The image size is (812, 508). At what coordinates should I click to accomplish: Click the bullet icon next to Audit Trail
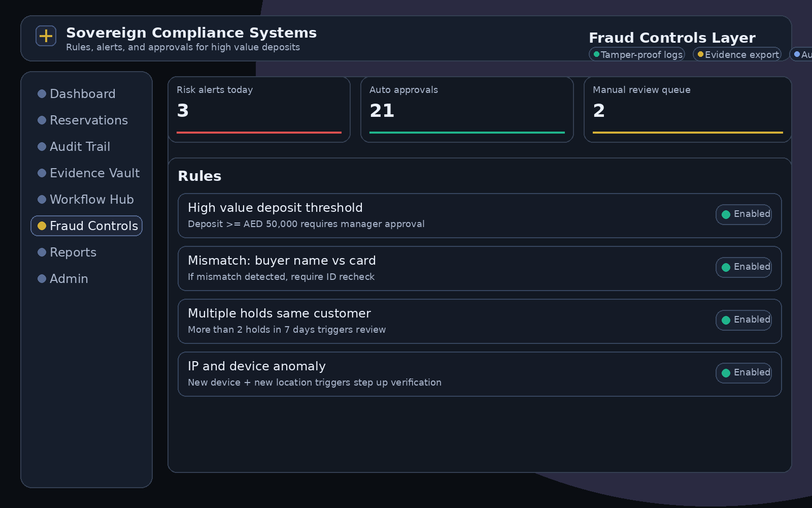[42, 146]
